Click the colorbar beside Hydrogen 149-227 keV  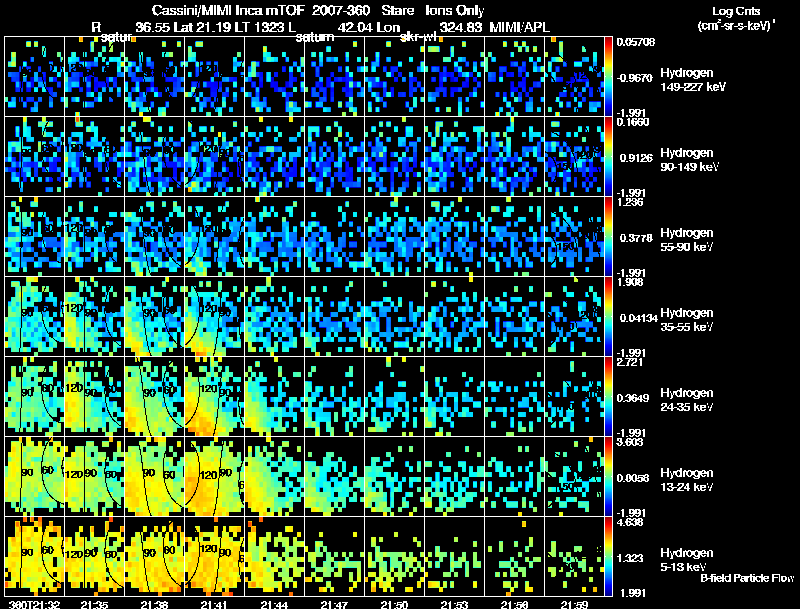click(x=608, y=76)
